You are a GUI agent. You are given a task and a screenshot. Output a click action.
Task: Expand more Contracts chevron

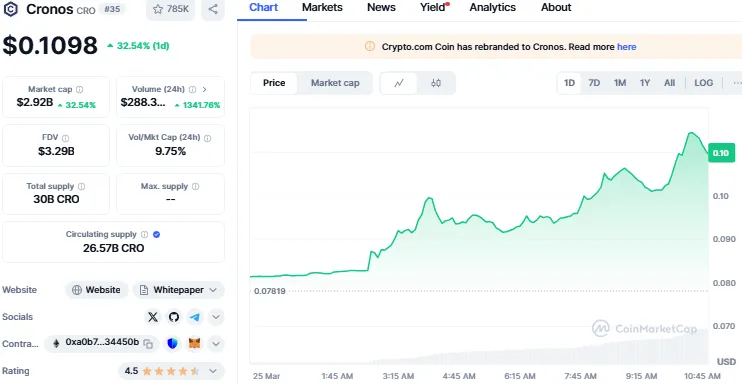216,344
